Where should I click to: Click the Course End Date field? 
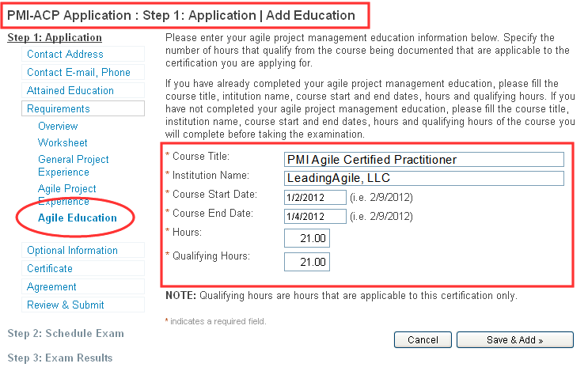[x=315, y=217]
